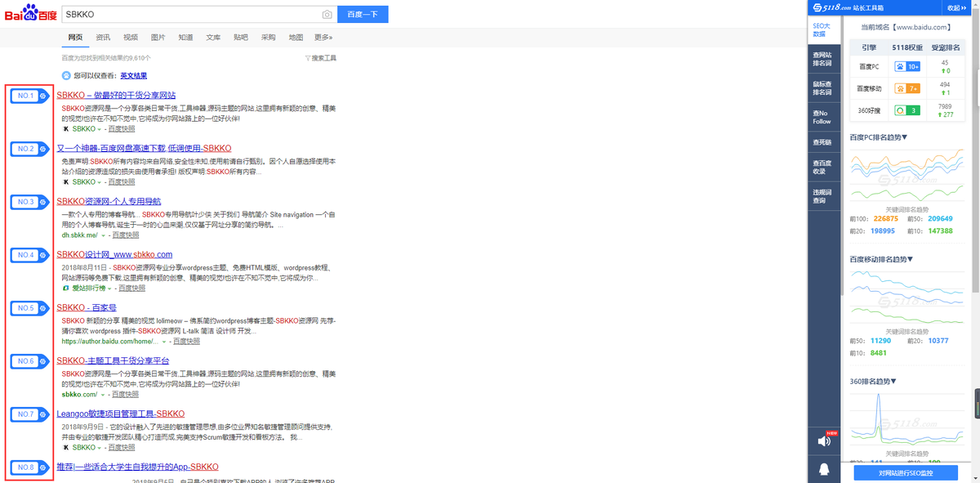
Task: Click the 5118 icon on NO.2 badge
Action: pyautogui.click(x=42, y=150)
